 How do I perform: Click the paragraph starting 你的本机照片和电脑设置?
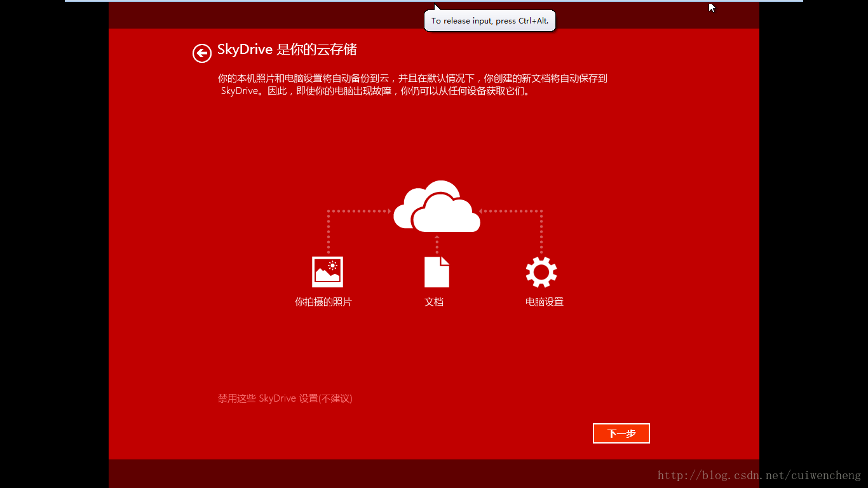point(412,85)
